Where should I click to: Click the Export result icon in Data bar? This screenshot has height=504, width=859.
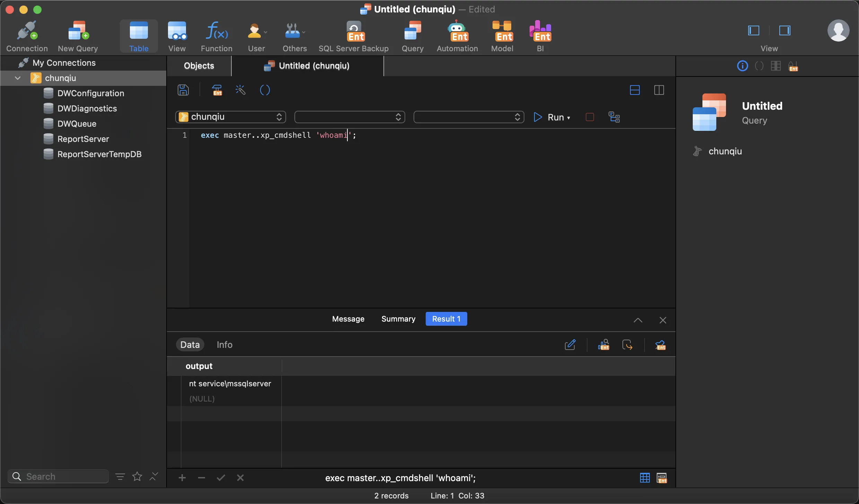627,345
